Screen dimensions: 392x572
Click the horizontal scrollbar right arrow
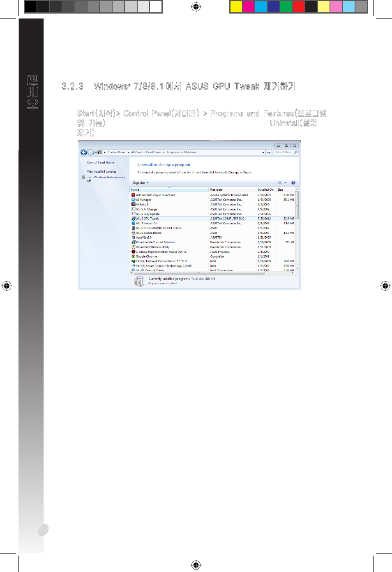click(x=293, y=272)
